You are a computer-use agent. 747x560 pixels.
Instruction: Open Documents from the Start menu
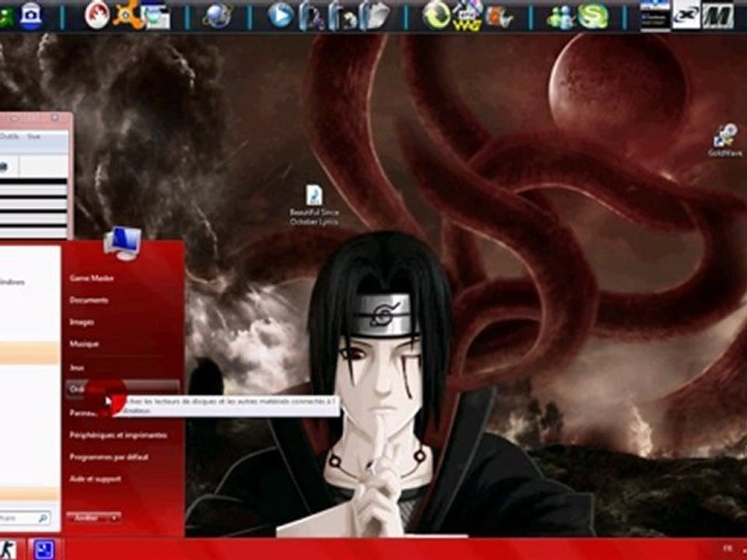[x=89, y=300]
